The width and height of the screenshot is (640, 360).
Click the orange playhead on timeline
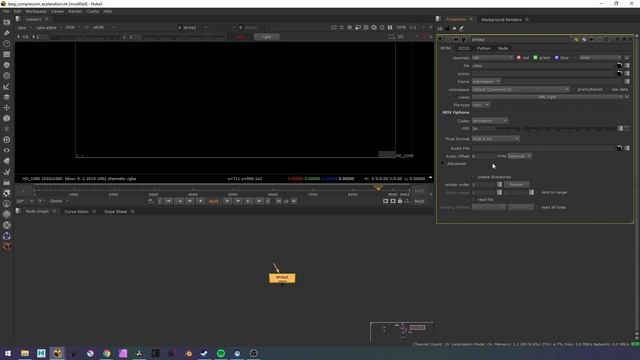[x=378, y=188]
